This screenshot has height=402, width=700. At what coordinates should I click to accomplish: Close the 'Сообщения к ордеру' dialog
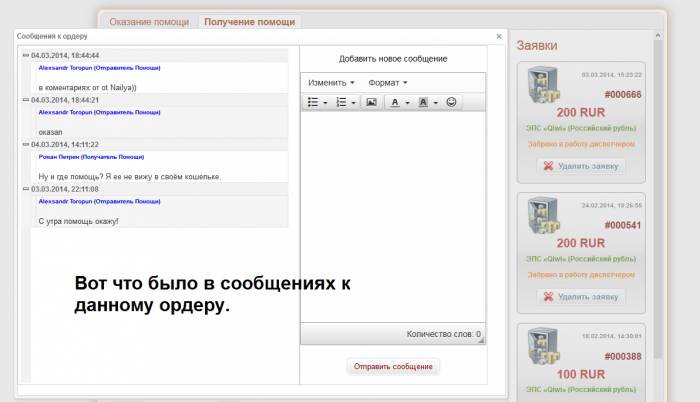(499, 36)
